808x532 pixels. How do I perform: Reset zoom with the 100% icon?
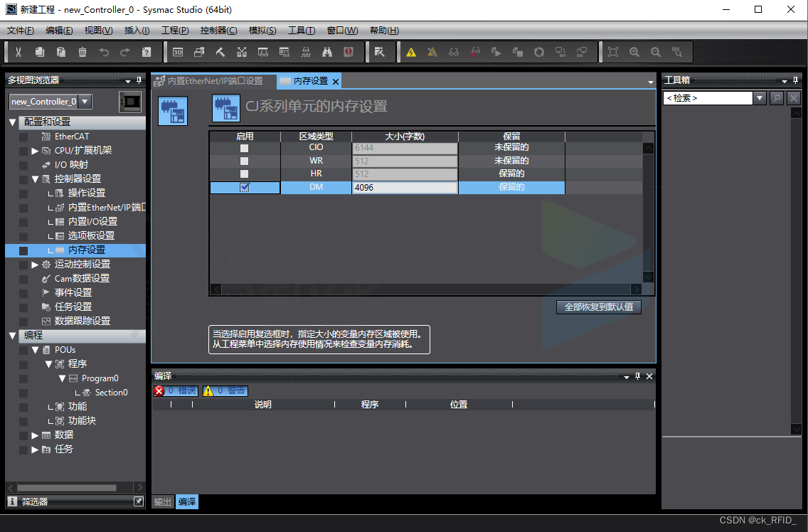tap(677, 52)
